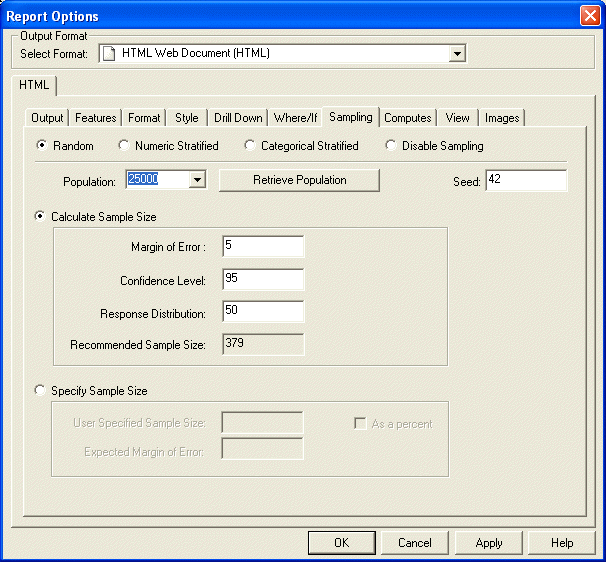Viewport: 606px width, 562px height.
Task: Click the Retrieve Population button
Action: click(x=300, y=180)
